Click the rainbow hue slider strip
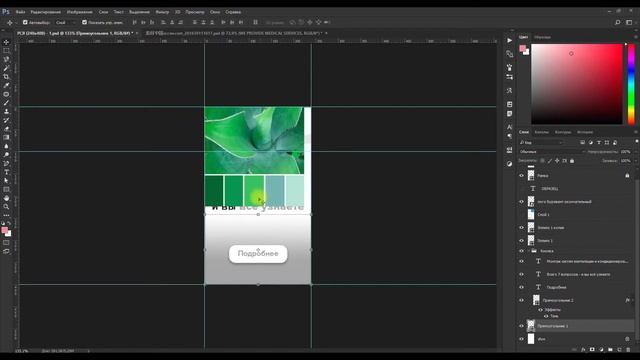 [x=631, y=84]
